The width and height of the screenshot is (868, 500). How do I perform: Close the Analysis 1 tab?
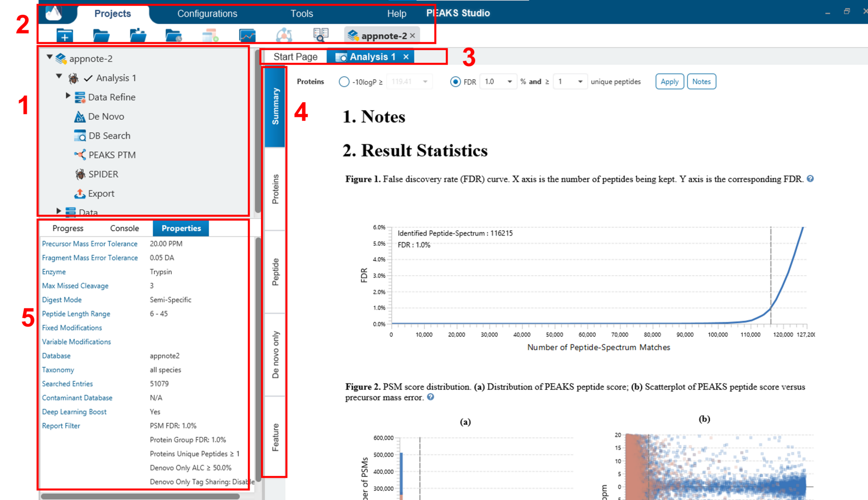coord(406,57)
